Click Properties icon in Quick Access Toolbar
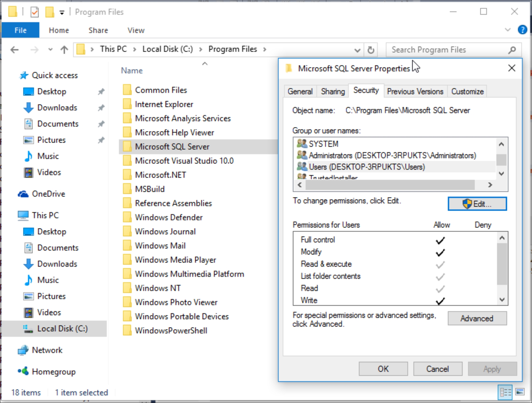The width and height of the screenshot is (532, 403). coord(35,12)
